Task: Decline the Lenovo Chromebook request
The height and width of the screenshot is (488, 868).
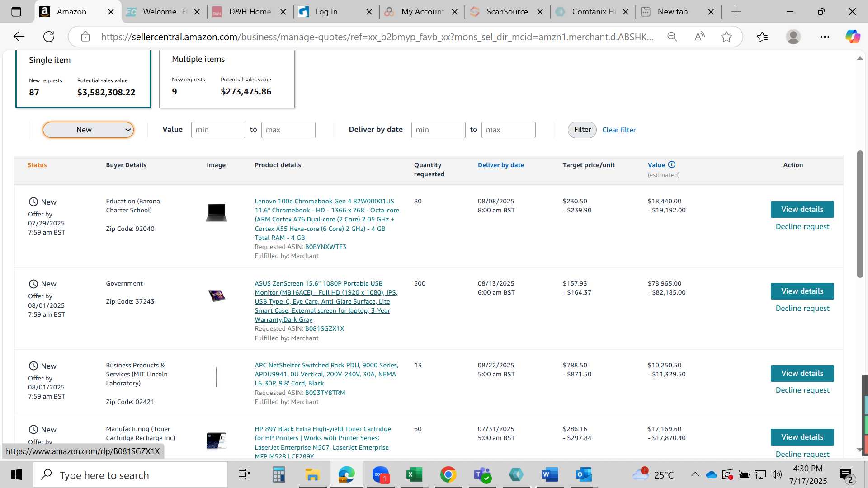Action: click(x=802, y=227)
